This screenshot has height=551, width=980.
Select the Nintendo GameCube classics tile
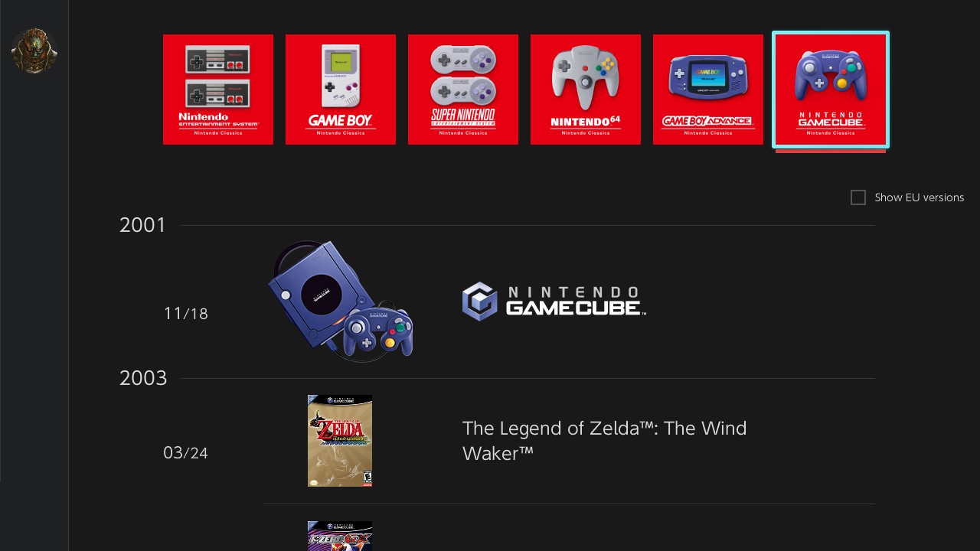point(831,90)
